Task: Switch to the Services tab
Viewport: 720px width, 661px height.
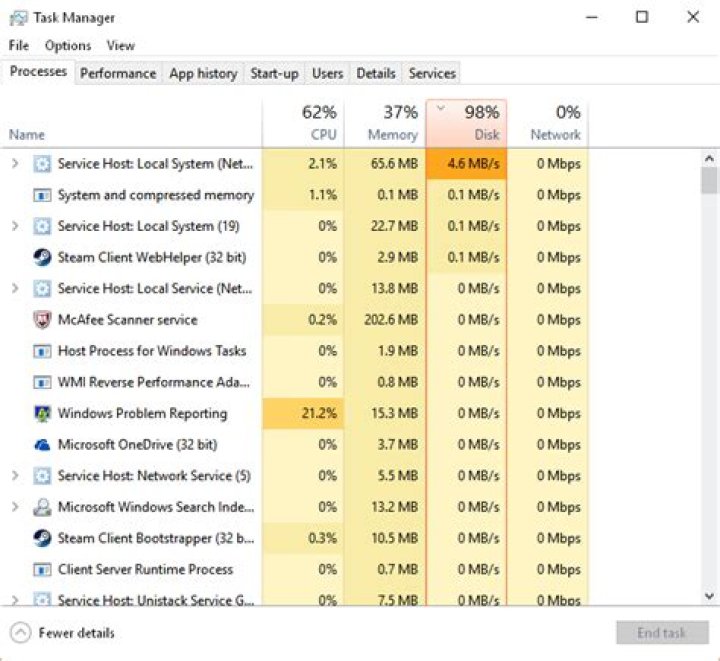Action: (x=432, y=73)
